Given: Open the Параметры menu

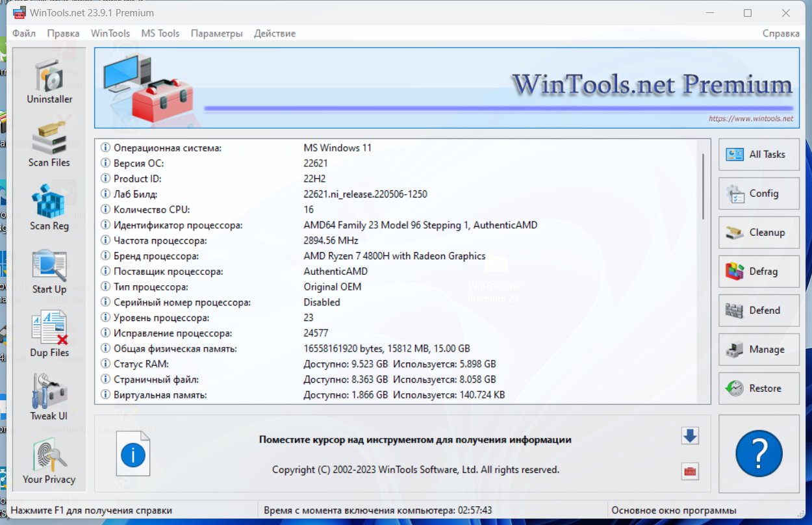Looking at the screenshot, I should (x=217, y=33).
